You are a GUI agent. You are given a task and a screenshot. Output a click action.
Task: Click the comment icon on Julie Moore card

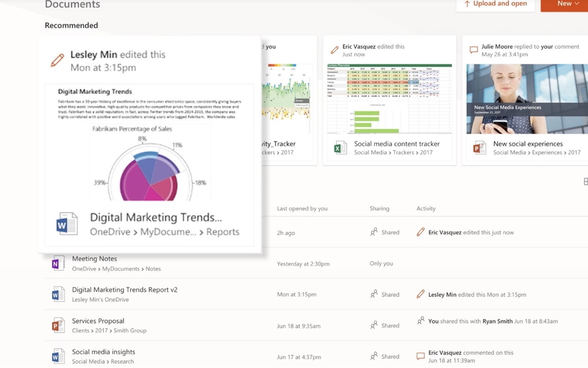473,50
